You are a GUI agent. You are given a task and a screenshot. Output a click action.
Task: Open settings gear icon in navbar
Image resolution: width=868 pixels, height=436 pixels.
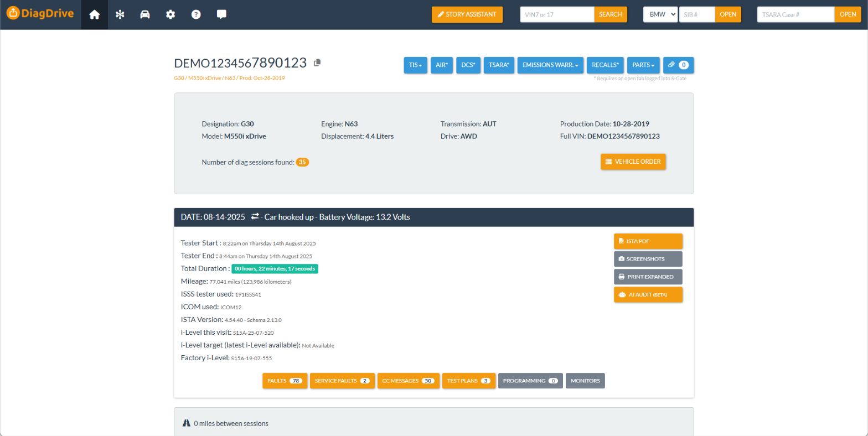170,15
